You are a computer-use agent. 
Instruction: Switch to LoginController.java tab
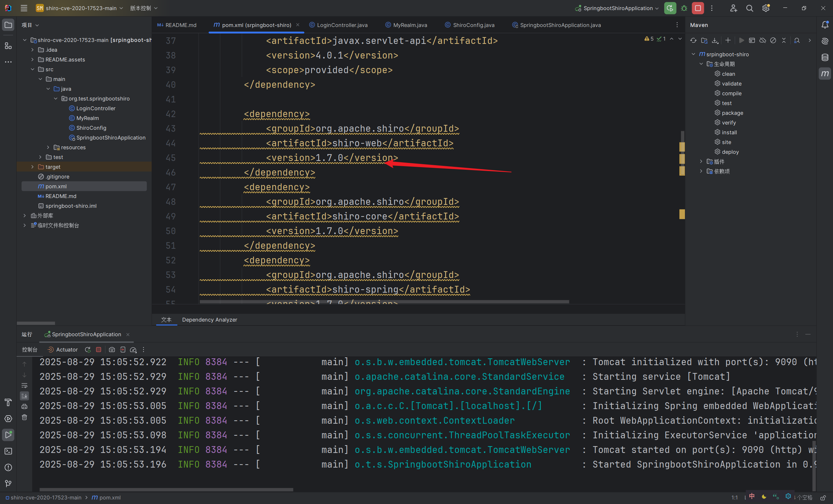342,25
